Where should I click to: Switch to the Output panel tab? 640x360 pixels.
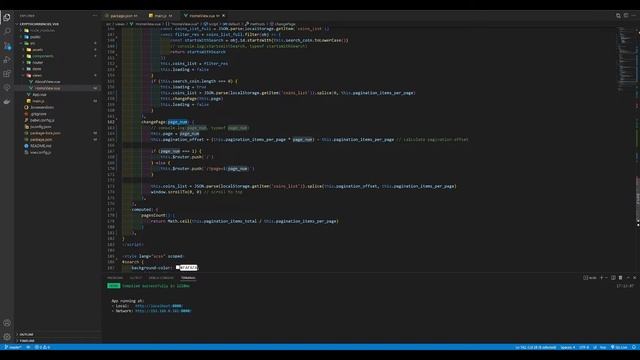(x=136, y=278)
